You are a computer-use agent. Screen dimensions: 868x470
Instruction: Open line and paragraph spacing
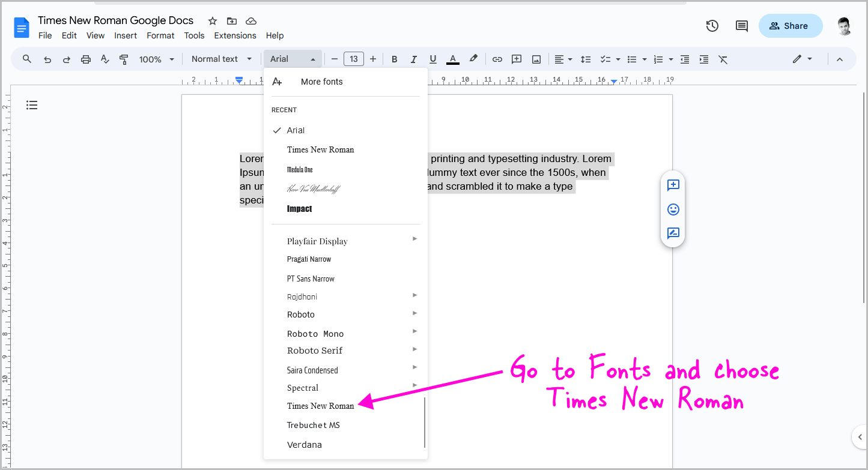click(586, 59)
